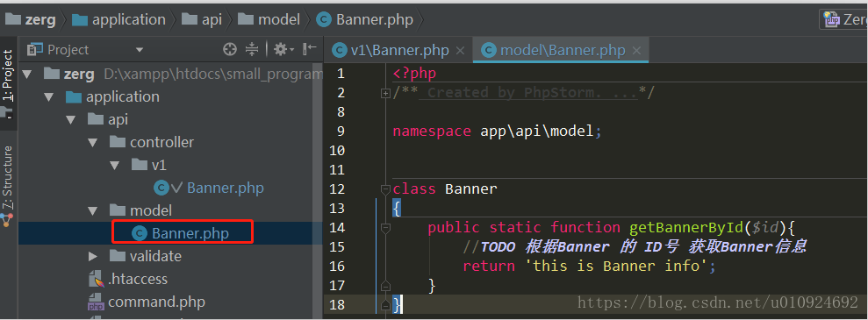This screenshot has width=868, height=320.
Task: Collapse the getBannerById fold on line 14
Action: coord(385,228)
